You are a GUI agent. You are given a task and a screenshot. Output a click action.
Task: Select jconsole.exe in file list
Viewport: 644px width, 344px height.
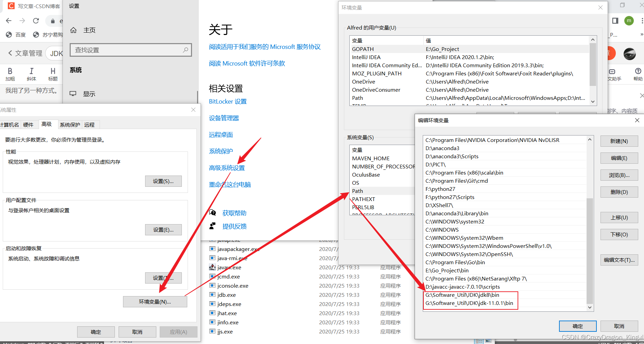tap(233, 286)
